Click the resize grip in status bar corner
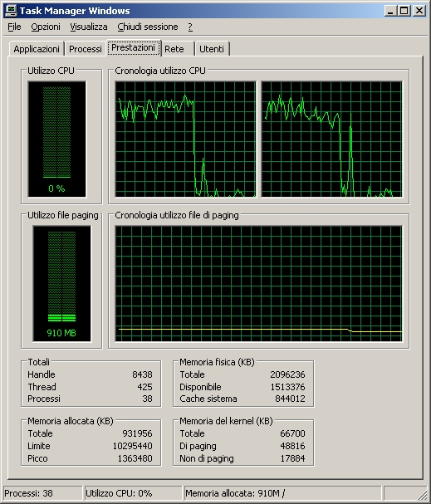This screenshot has width=431, height=504. point(422,494)
